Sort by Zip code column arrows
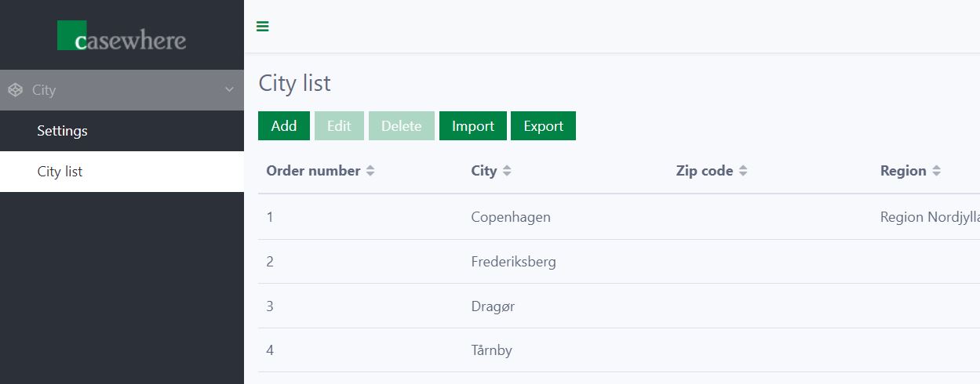This screenshot has height=384, width=980. coord(743,171)
